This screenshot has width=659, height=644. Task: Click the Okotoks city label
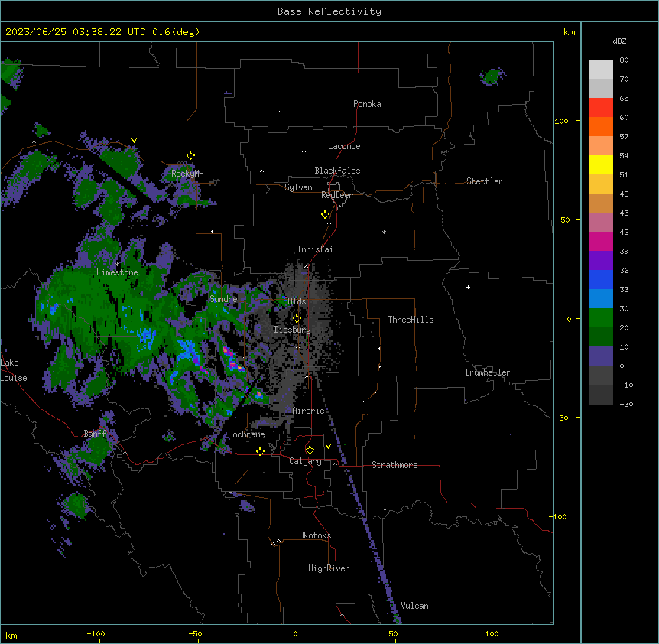tap(315, 535)
